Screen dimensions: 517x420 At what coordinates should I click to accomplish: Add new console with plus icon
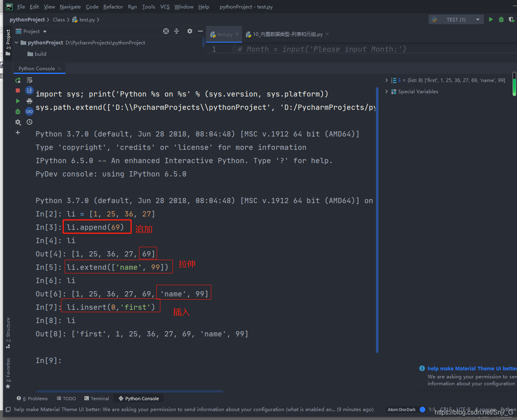coord(18,132)
